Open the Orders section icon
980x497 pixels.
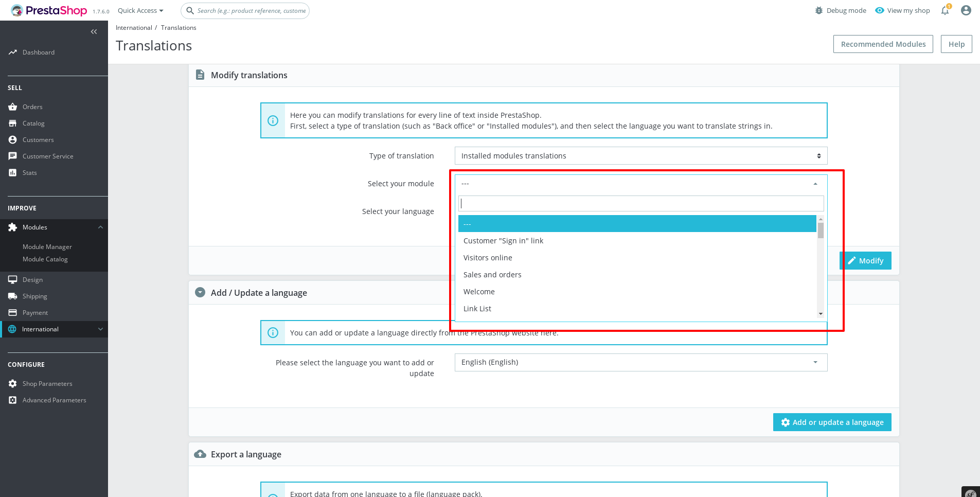tap(13, 106)
